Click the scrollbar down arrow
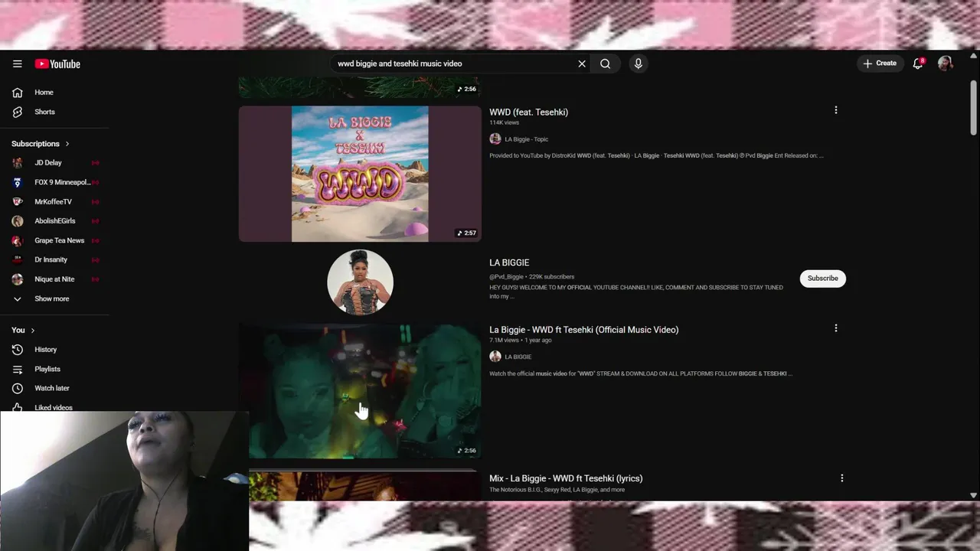980x551 pixels. 974,495
